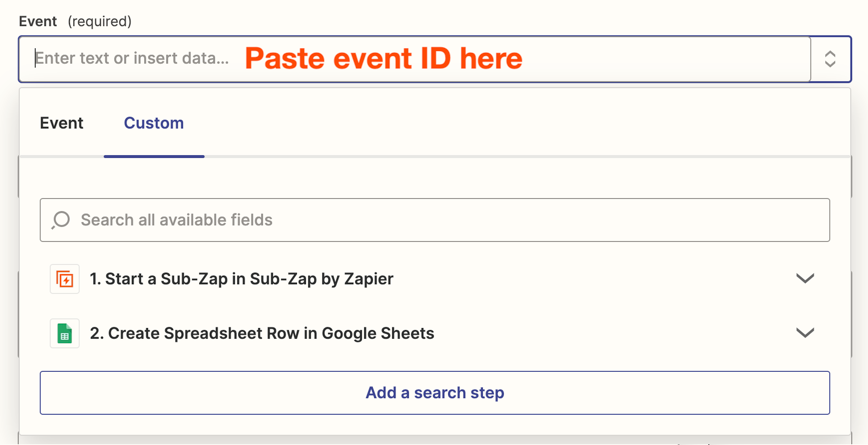This screenshot has width=868, height=445.
Task: Click the Enter text or insert data placeholder
Action: tap(132, 58)
